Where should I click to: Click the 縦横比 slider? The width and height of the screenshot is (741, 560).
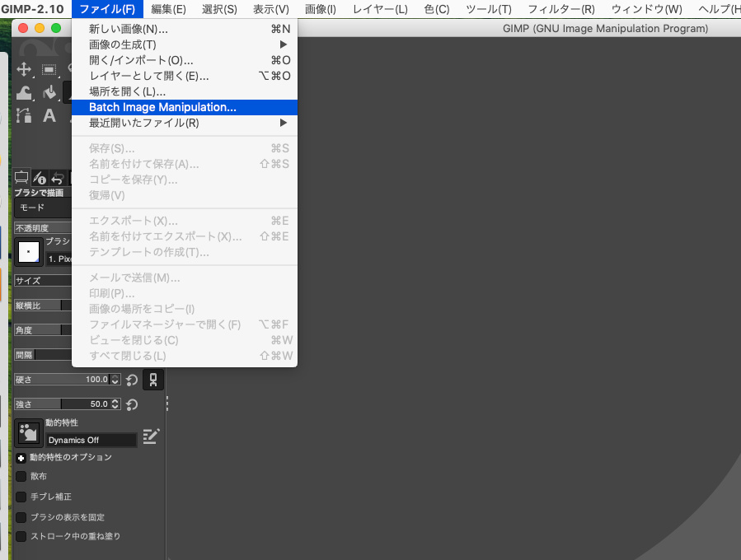tap(43, 306)
